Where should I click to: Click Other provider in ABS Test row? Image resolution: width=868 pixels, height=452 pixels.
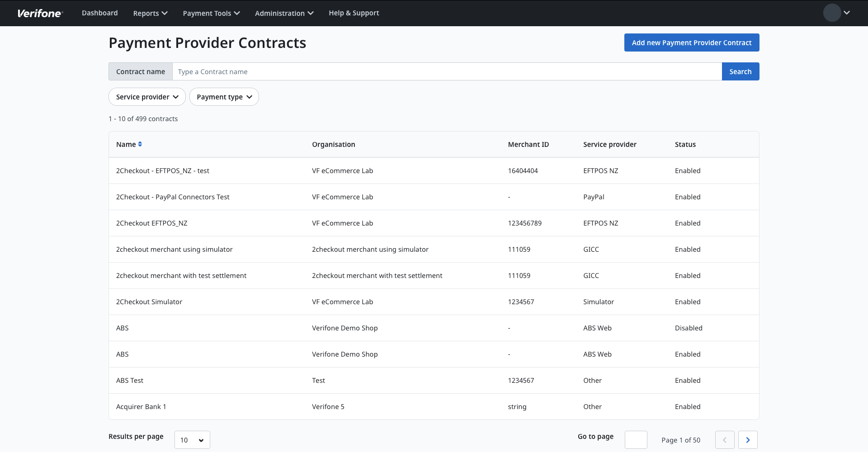[592, 380]
